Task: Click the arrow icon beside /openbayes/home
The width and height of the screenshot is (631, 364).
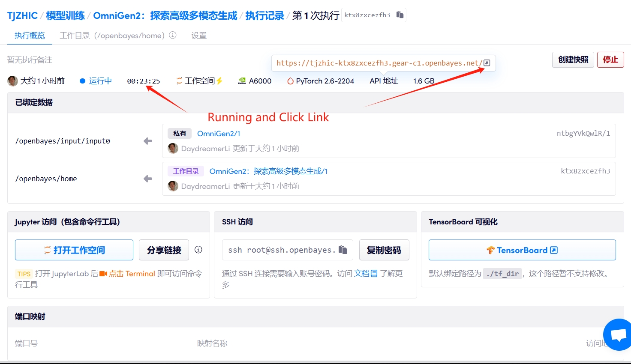Action: click(148, 179)
